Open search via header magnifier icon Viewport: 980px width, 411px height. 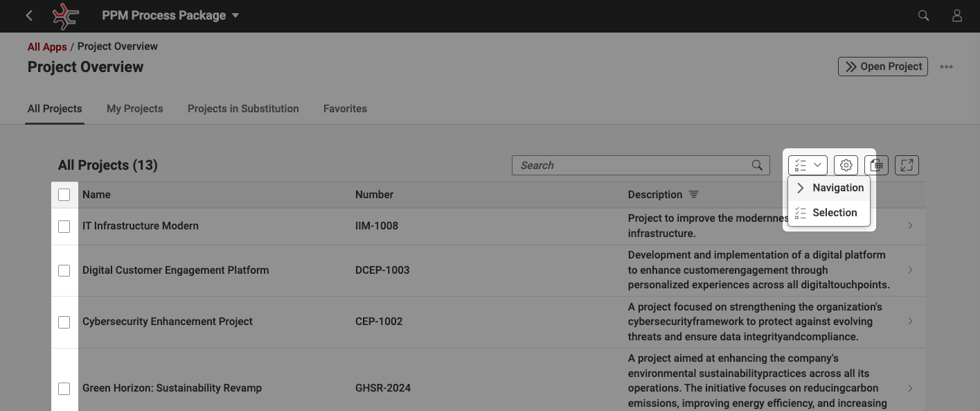click(923, 15)
